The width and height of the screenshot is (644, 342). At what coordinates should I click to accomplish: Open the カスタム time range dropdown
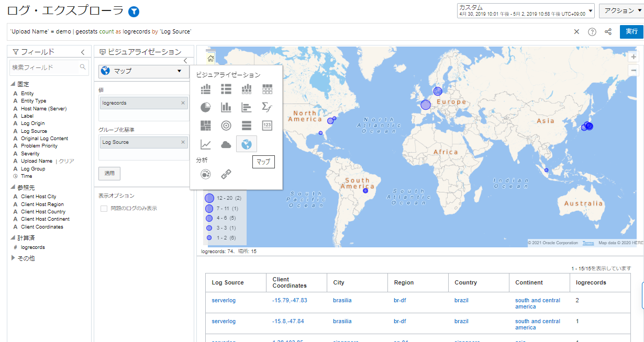click(526, 11)
